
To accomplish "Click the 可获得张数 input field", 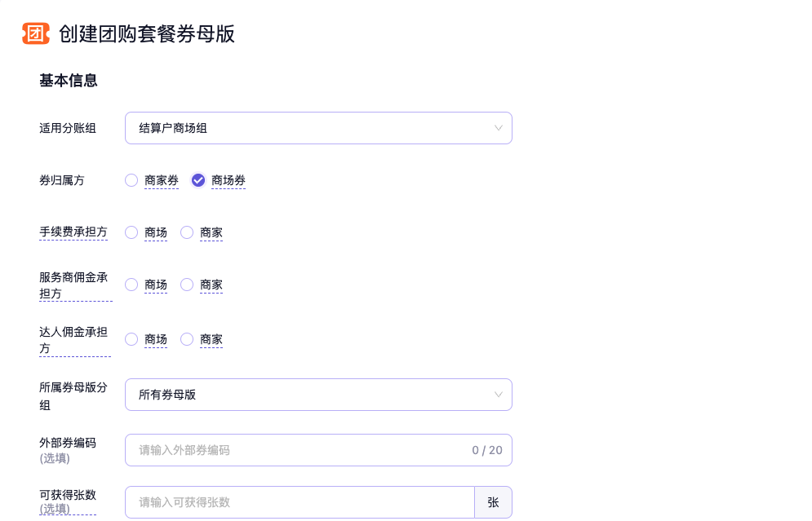I will pos(300,502).
